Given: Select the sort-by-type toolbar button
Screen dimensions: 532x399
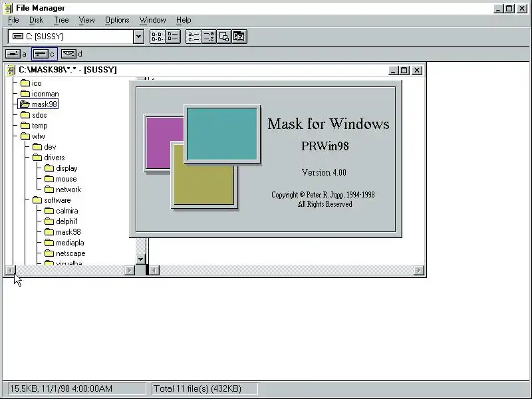Looking at the screenshot, I should pos(209,37).
